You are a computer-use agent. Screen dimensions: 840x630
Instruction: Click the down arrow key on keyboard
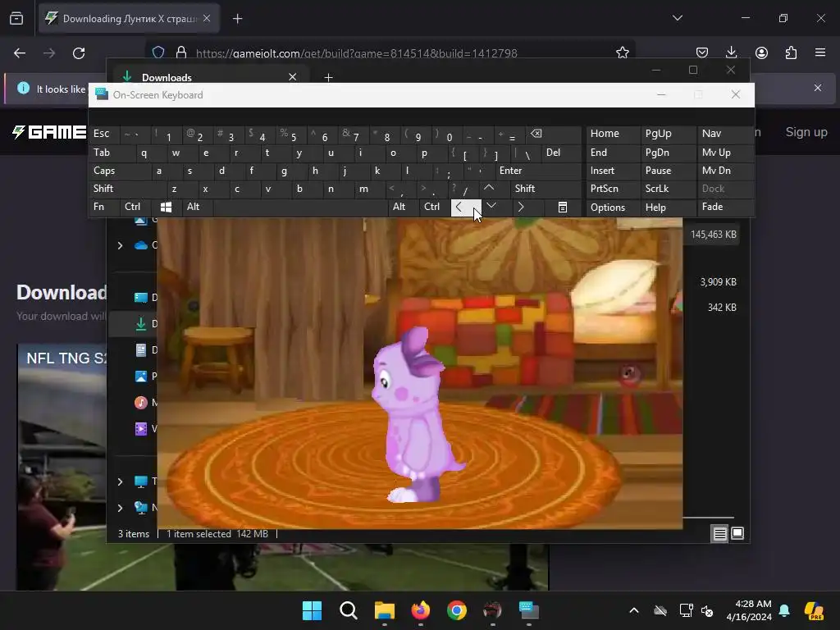pyautogui.click(x=496, y=208)
